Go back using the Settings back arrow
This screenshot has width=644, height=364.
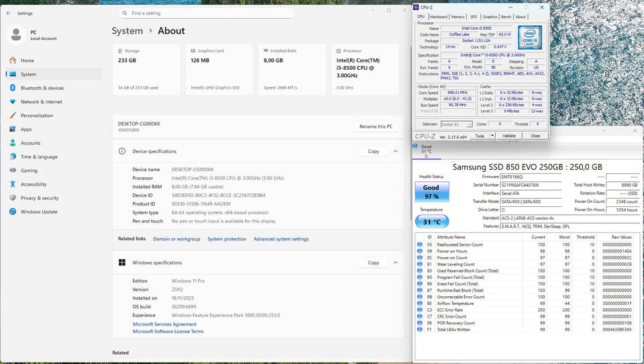click(x=9, y=13)
